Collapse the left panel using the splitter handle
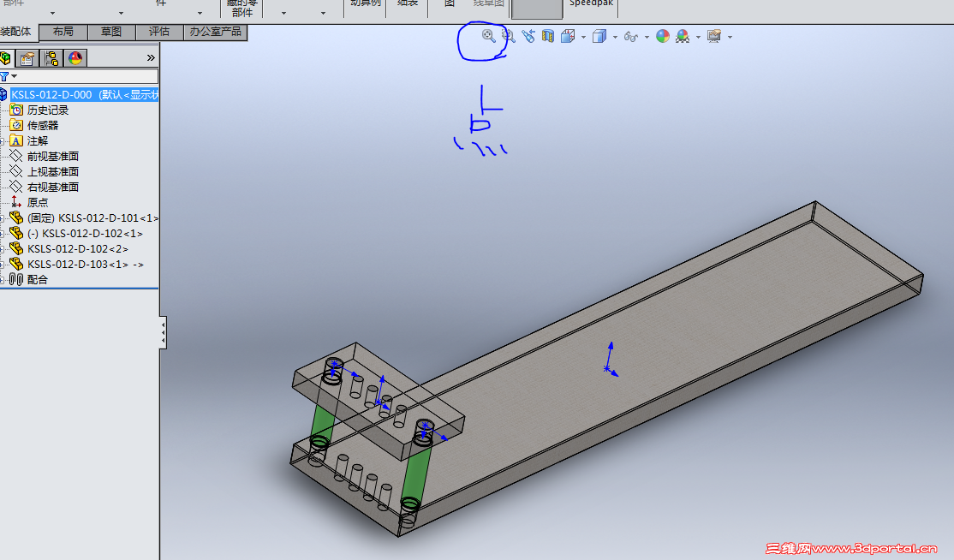 pyautogui.click(x=163, y=332)
